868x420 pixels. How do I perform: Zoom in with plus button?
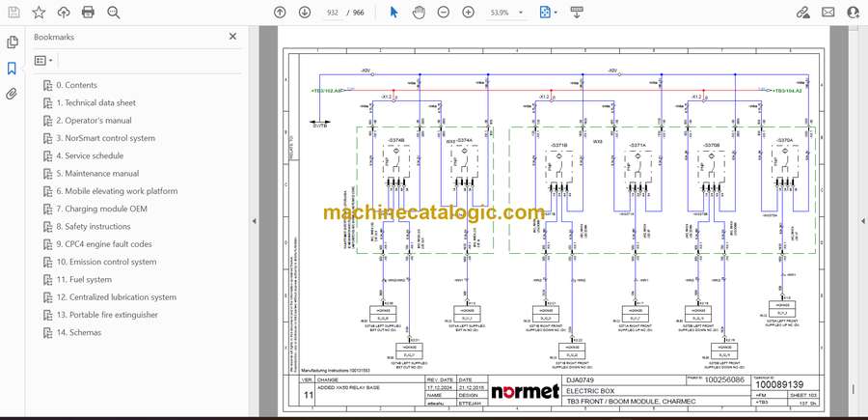tap(469, 13)
